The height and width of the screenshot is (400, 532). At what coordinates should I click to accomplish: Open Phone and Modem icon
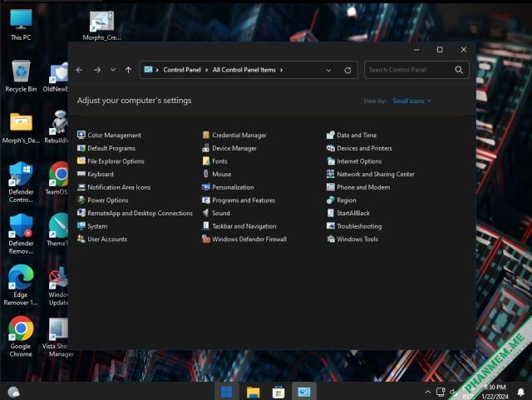331,187
